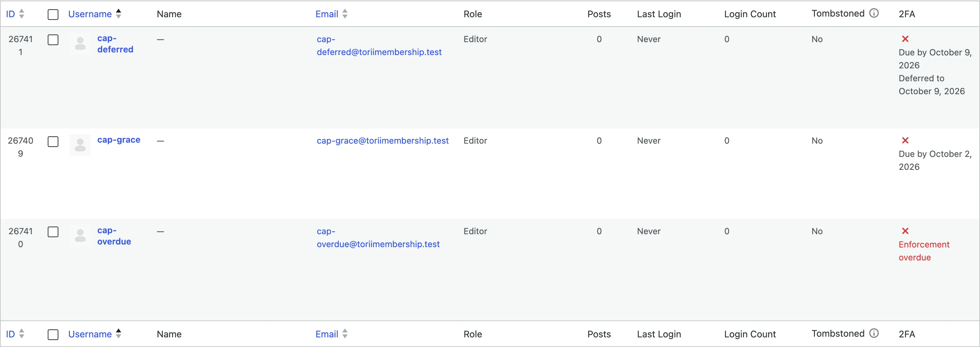Click the 2FA column header
The height and width of the screenshot is (347, 980).
click(907, 14)
